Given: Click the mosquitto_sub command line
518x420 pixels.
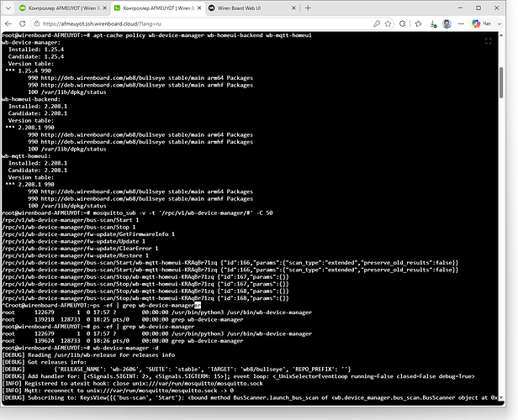Looking at the screenshot, I should [x=137, y=213].
